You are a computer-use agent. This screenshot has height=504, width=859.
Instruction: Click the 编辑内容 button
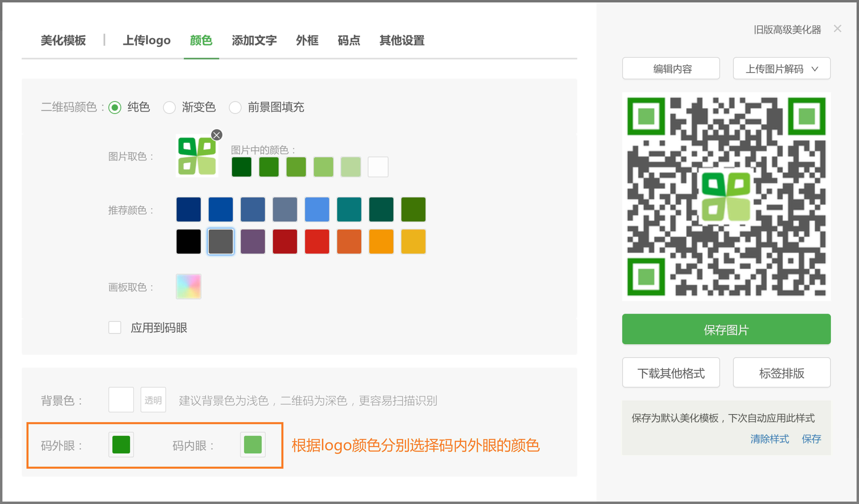click(x=671, y=68)
